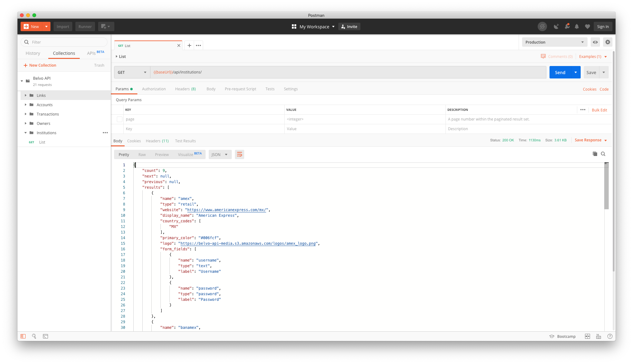Screen dimensions: 633x364
Task: Toggle two-pane view icon in status bar
Action: (587, 336)
